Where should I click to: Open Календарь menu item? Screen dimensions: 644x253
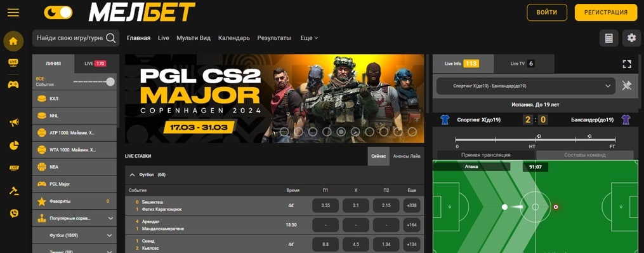pyautogui.click(x=233, y=38)
